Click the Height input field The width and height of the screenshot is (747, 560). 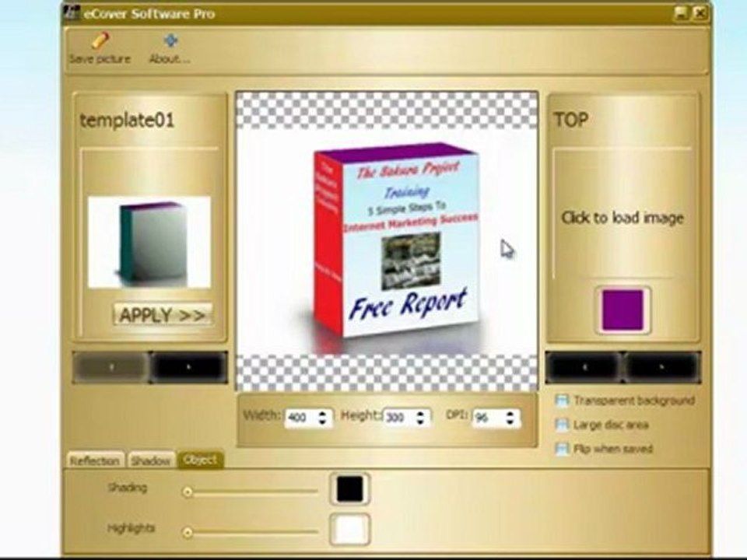point(398,418)
